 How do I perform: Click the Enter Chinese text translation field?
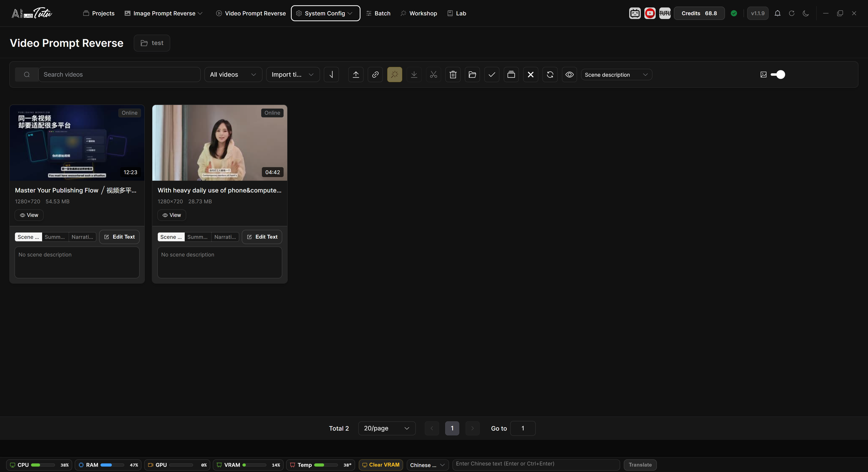(536, 465)
